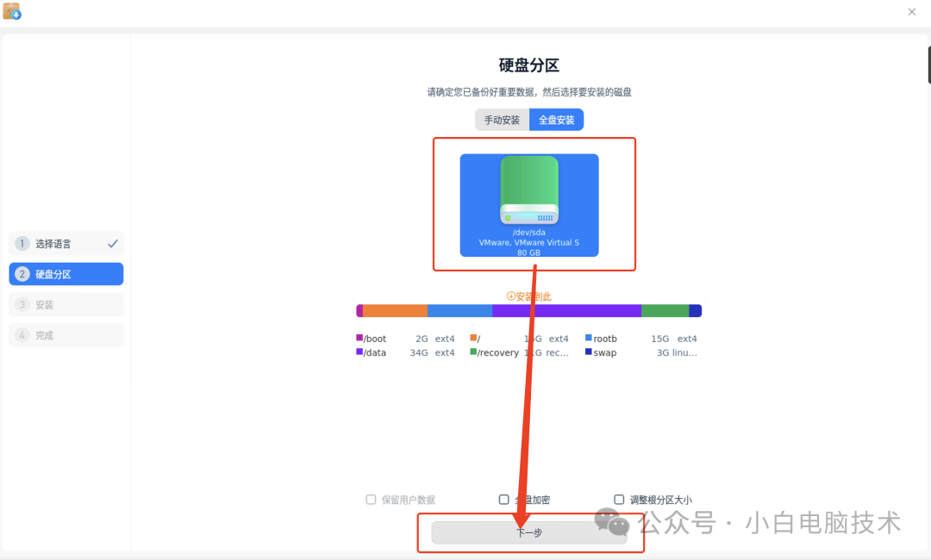Click the step 3 安装 circle icon
Image resolution: width=931 pixels, height=560 pixels.
tap(21, 304)
